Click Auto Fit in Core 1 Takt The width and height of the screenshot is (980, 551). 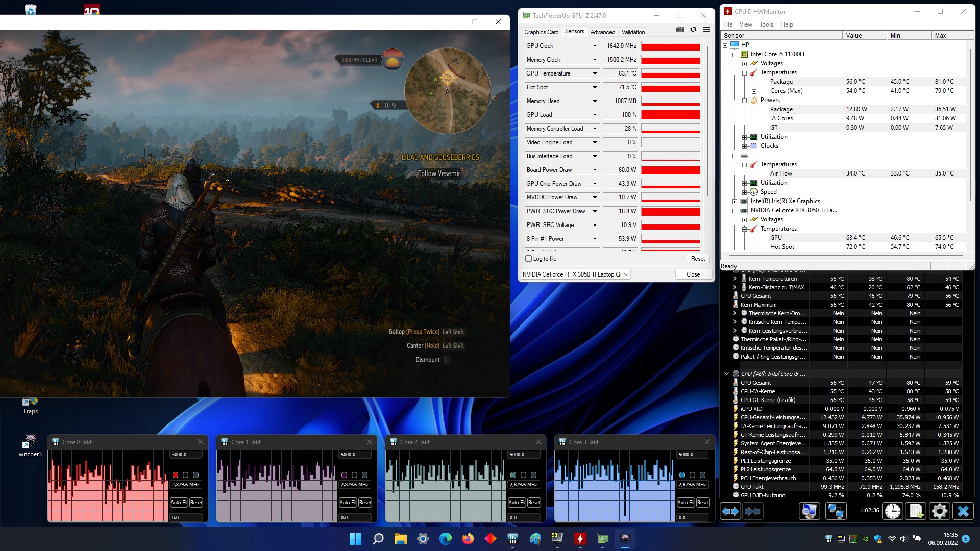(348, 503)
